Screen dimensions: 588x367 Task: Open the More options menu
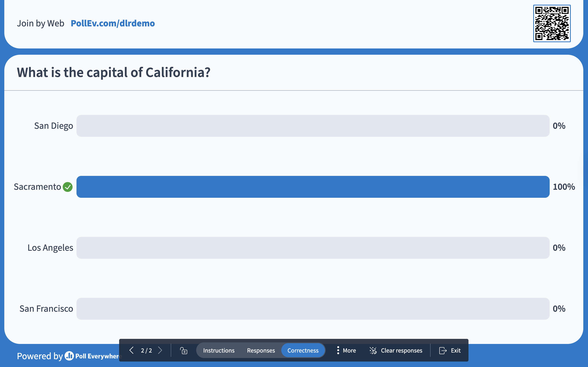(x=346, y=351)
